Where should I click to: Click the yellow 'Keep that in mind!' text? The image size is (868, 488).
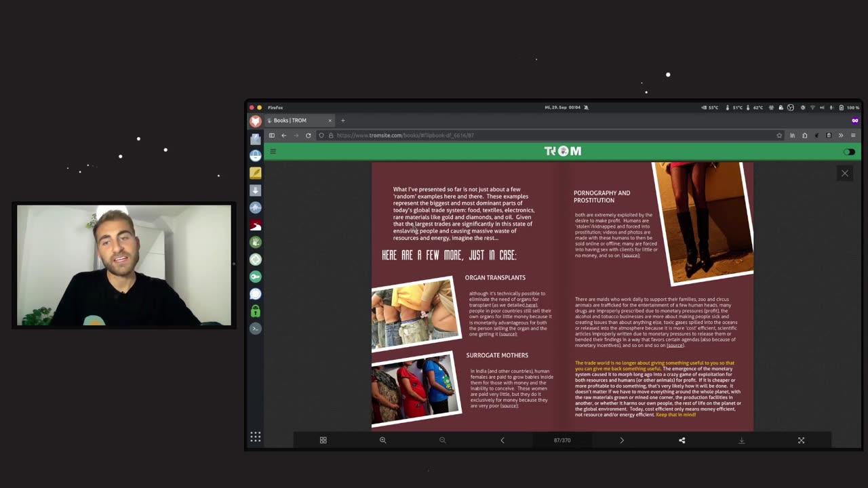(x=676, y=415)
